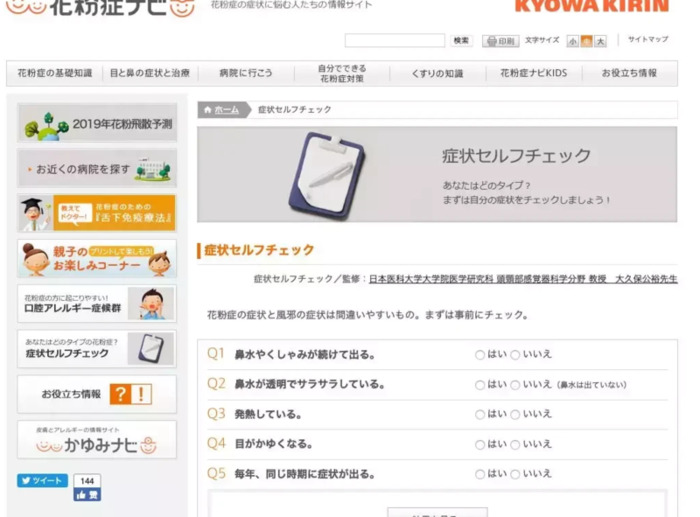
Task: Click the home (ホーム) breadcrumb icon
Action: 208,109
